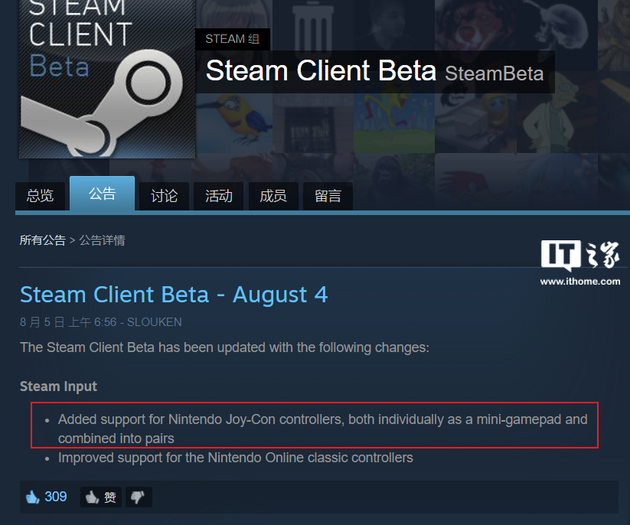Select the 公告 tab
Image resolution: width=630 pixels, height=525 pixels.
click(102, 194)
